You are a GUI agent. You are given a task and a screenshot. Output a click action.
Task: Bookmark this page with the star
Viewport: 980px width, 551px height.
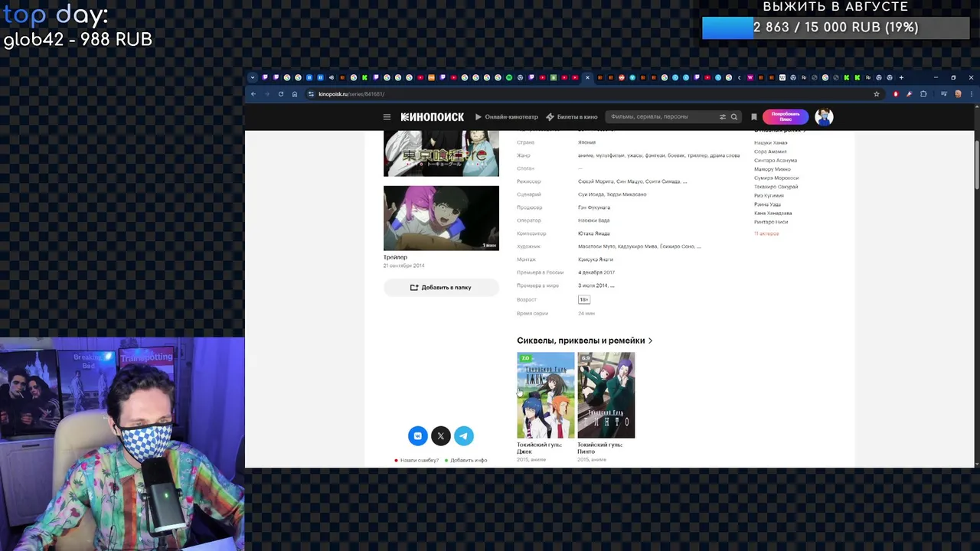[x=877, y=94]
